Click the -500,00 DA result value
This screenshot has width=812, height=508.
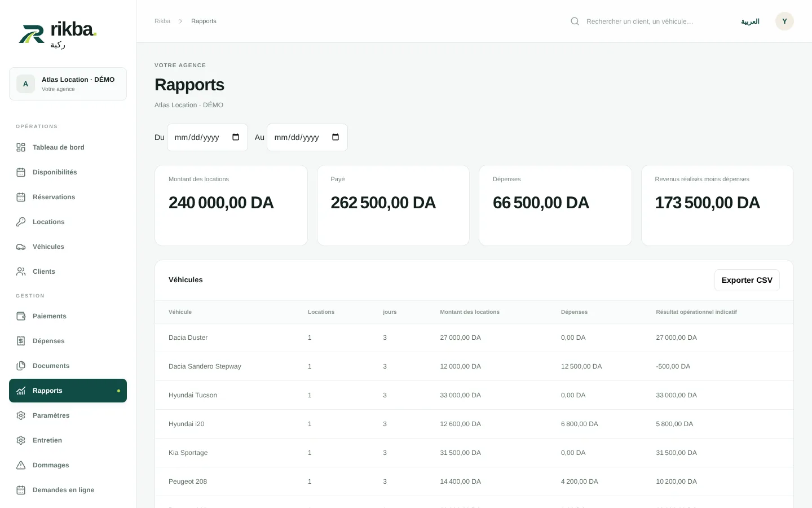coord(673,366)
